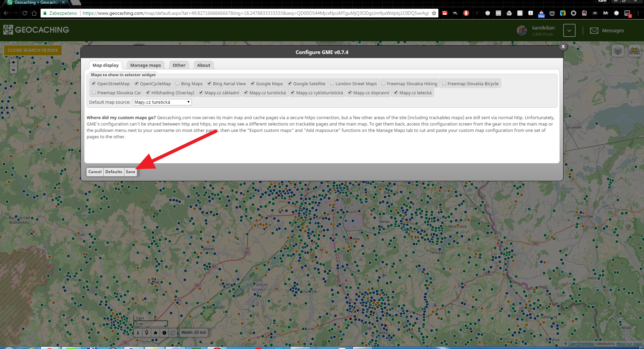Uncheck Mapy.cz turistická checkbox
Image resolution: width=644 pixels, height=349 pixels.
(246, 93)
